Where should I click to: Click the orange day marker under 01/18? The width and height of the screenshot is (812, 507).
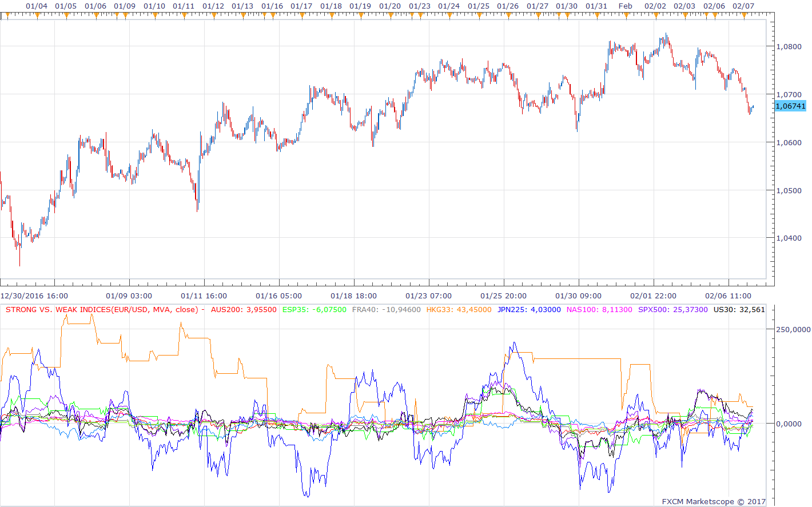click(x=332, y=15)
